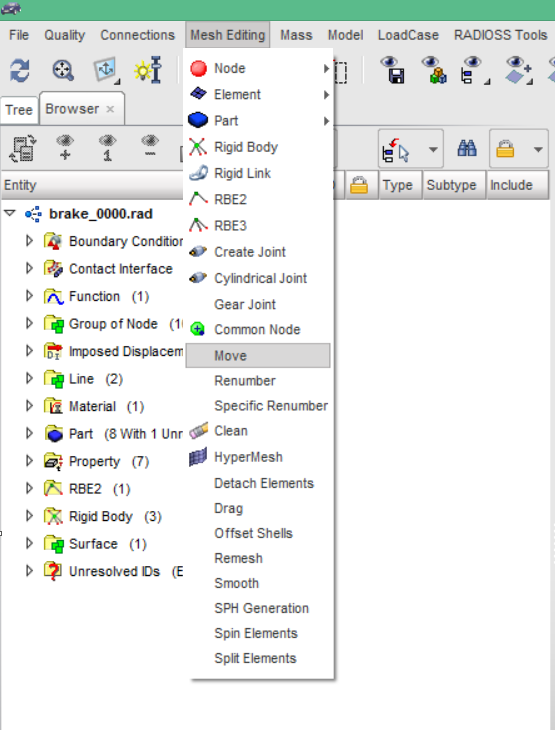Expand Property (7) tree node
This screenshot has height=730, width=555.
[29, 461]
